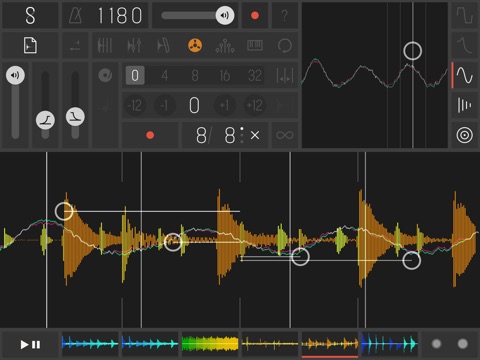
Task: Open the metronome tempo setting
Action: pyautogui.click(x=105, y=15)
